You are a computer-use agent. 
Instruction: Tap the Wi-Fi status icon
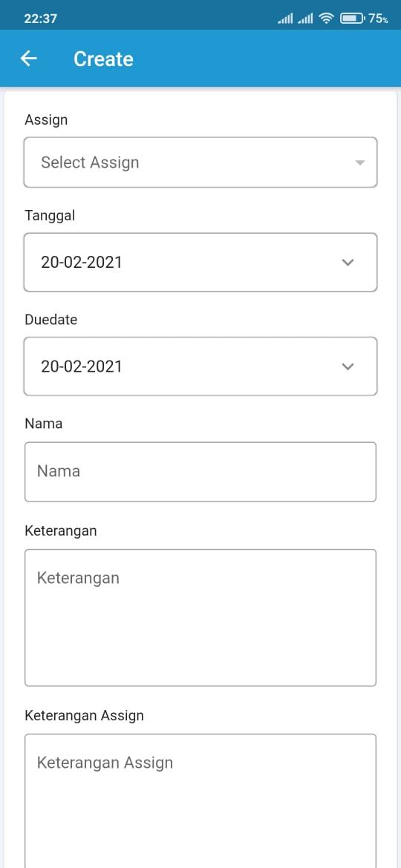327,19
